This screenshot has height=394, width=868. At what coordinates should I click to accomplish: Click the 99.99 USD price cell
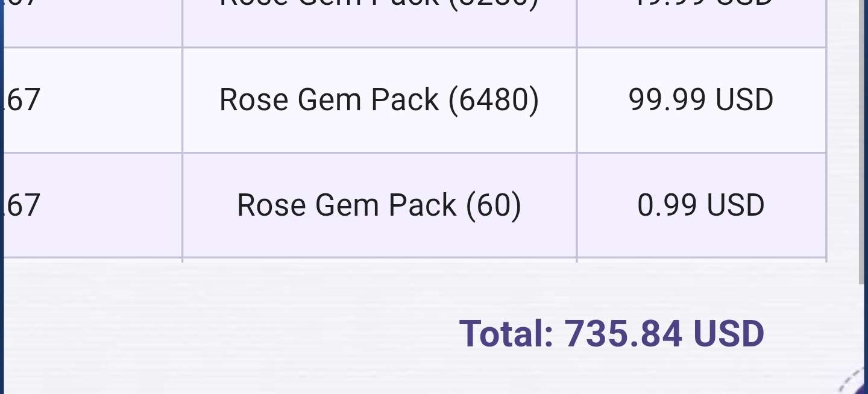tap(701, 100)
